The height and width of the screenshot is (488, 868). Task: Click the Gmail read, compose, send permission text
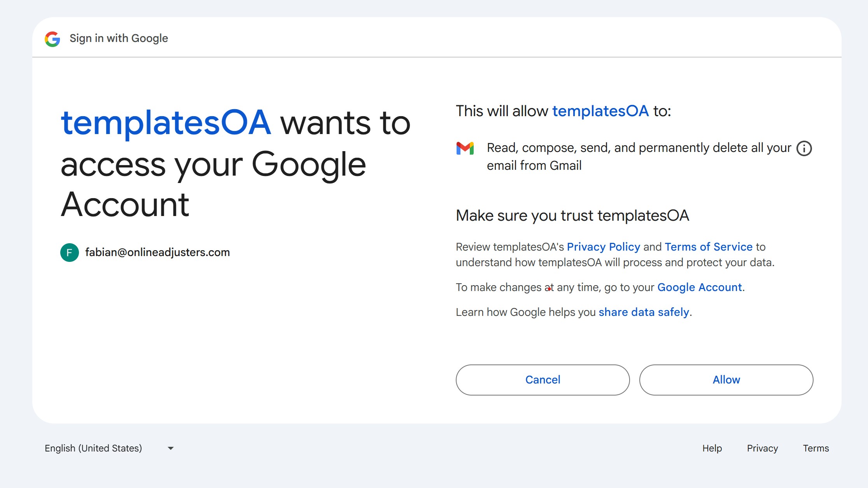click(x=639, y=157)
